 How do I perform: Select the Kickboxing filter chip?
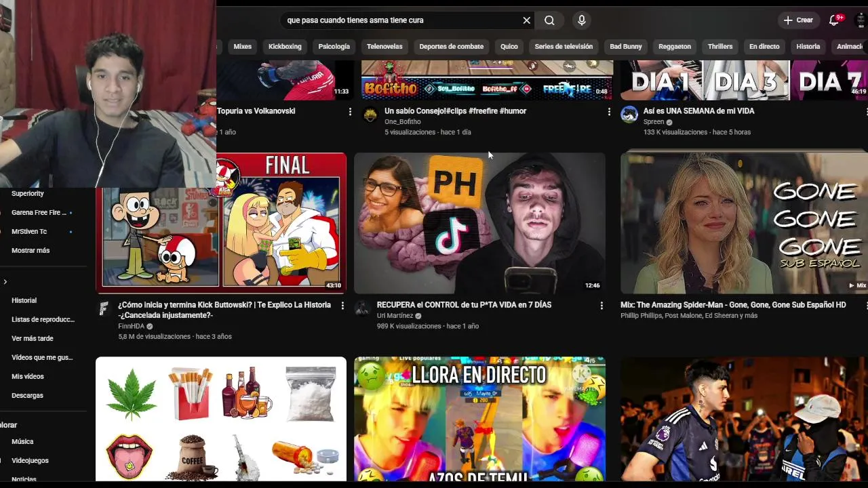click(285, 47)
